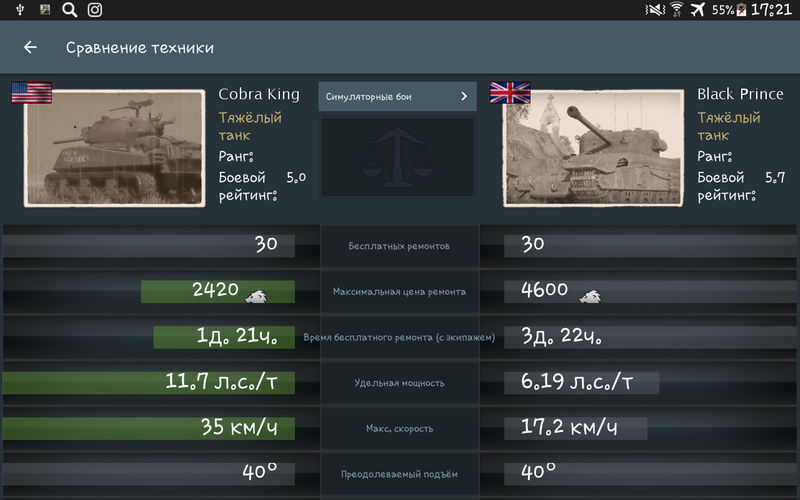Tap Cobra King battle rating 5.0
The image size is (800, 500).
(x=296, y=177)
